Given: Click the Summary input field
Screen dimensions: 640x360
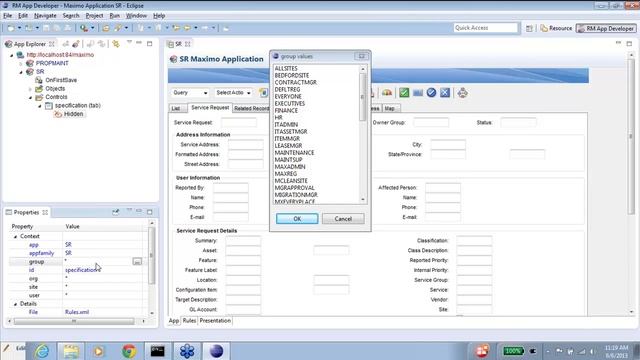Looking at the screenshot, I should click(243, 241).
